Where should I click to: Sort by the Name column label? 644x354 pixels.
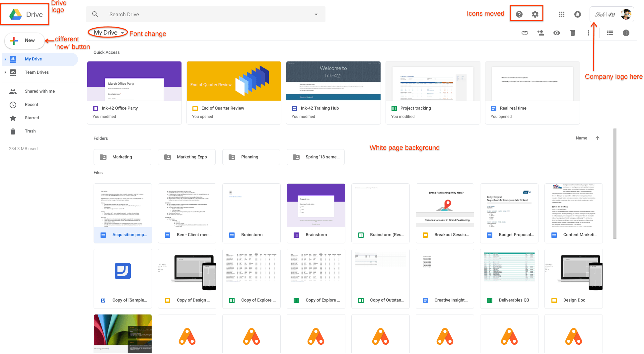tap(581, 138)
